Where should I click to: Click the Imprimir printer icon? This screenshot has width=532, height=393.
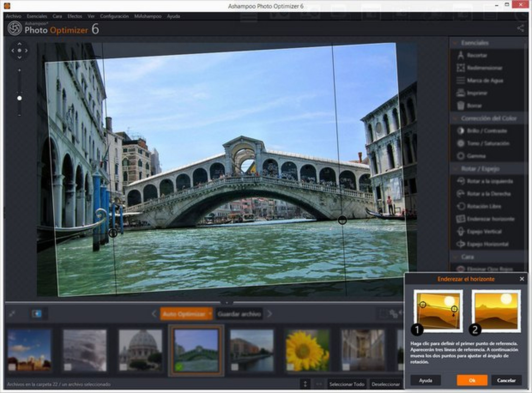click(x=461, y=93)
